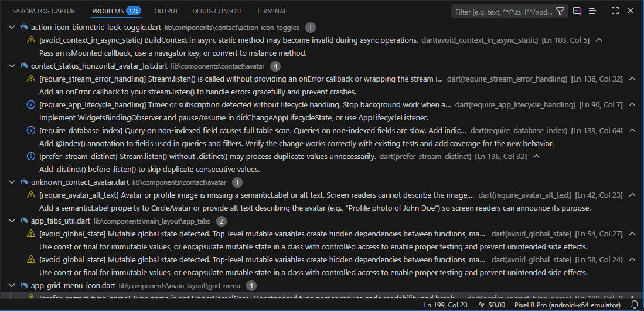Open dart(prefer_stream_distinct) rule link
644x311 pixels.
click(425, 156)
